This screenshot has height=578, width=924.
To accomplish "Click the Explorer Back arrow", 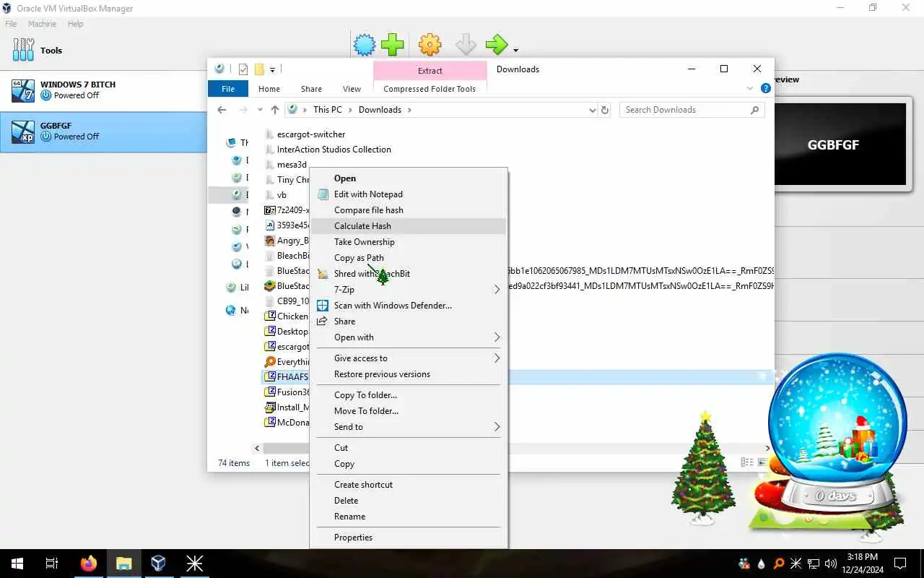I will [222, 110].
